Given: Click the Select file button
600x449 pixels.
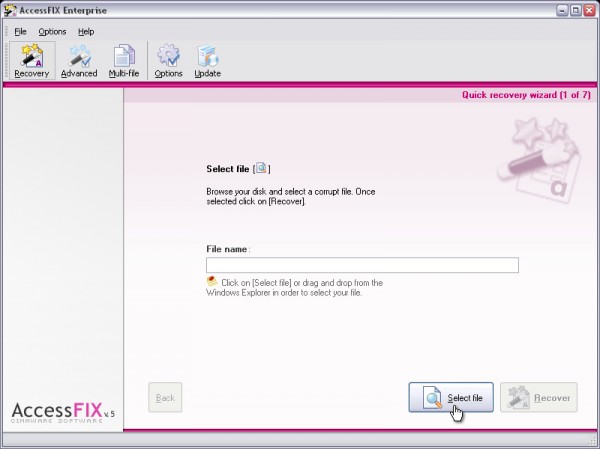Looking at the screenshot, I should (451, 397).
